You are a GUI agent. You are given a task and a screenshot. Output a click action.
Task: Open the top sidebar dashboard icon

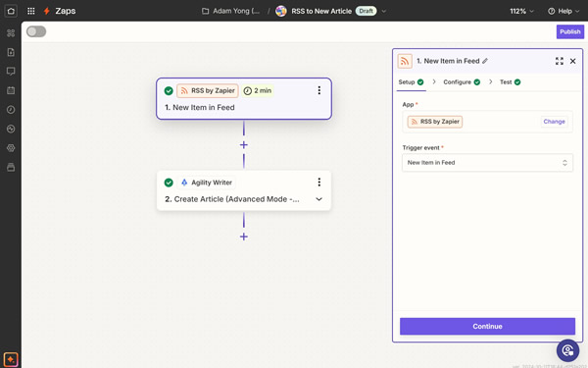11,33
